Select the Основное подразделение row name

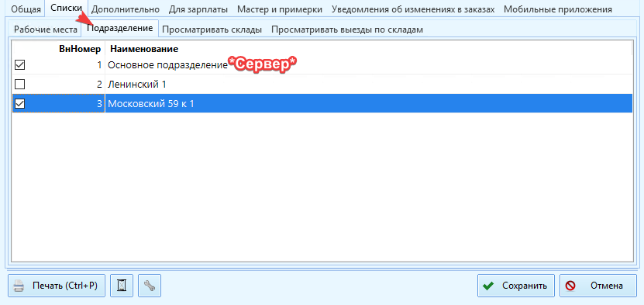[167, 65]
